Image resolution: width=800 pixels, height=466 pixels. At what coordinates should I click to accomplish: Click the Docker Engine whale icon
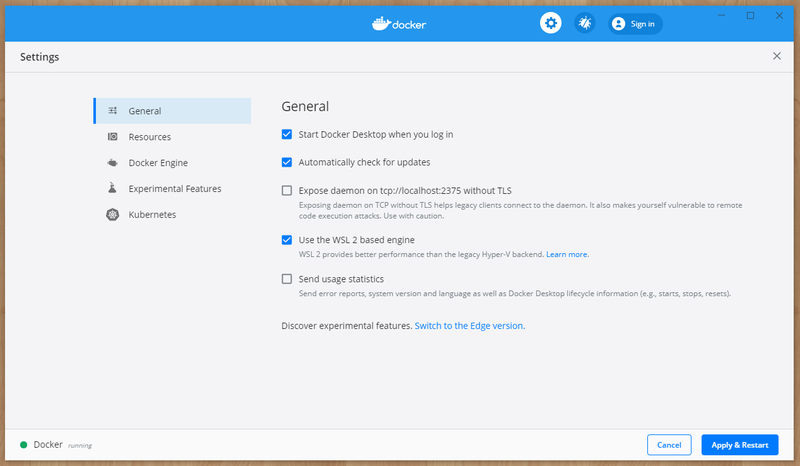pyautogui.click(x=113, y=163)
